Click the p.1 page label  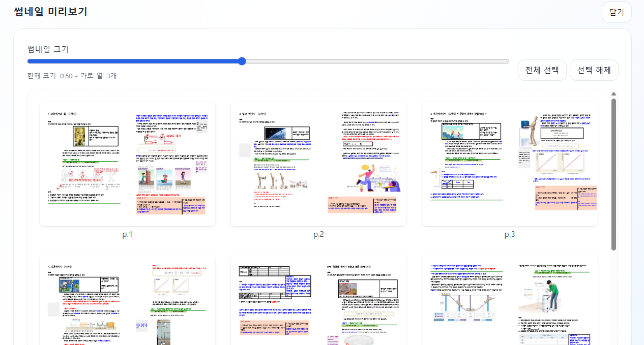(127, 234)
